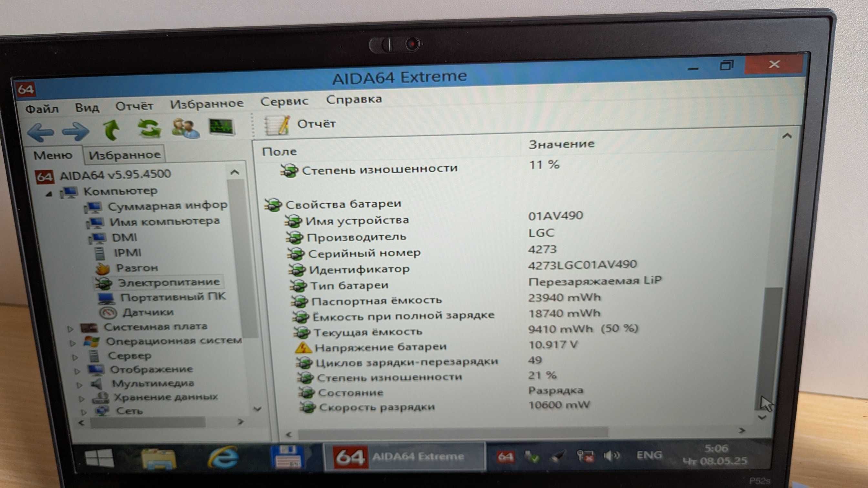The height and width of the screenshot is (488, 868).
Task: Expand the Сеть node
Action: [x=84, y=412]
